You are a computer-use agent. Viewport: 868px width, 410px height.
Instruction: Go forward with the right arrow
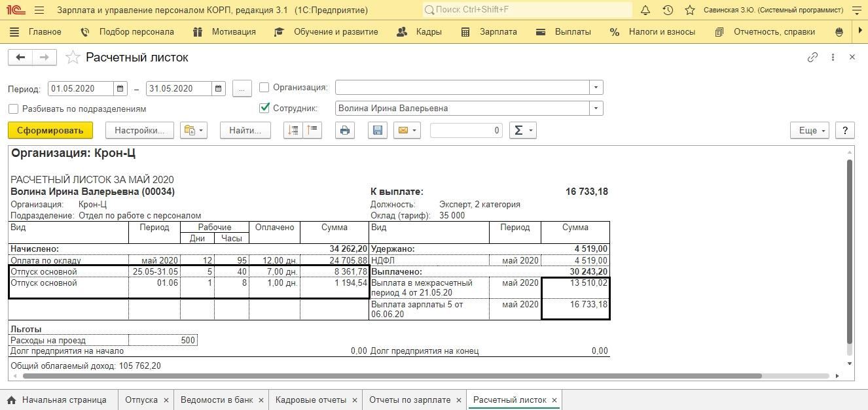[45, 58]
